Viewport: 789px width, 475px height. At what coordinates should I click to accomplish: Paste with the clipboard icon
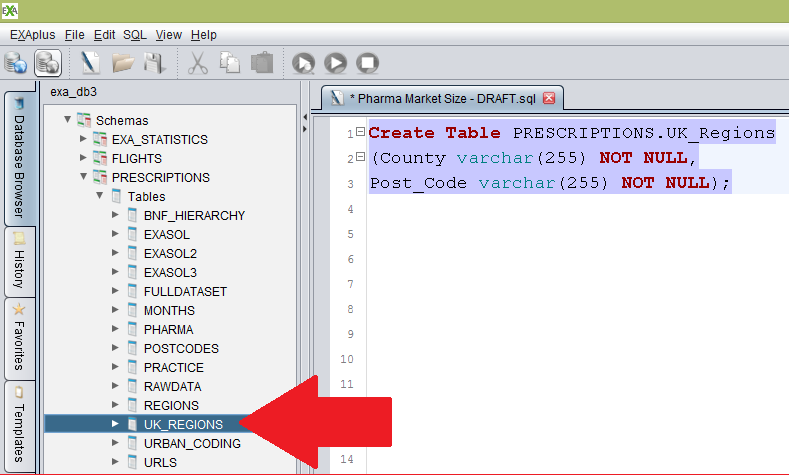262,63
